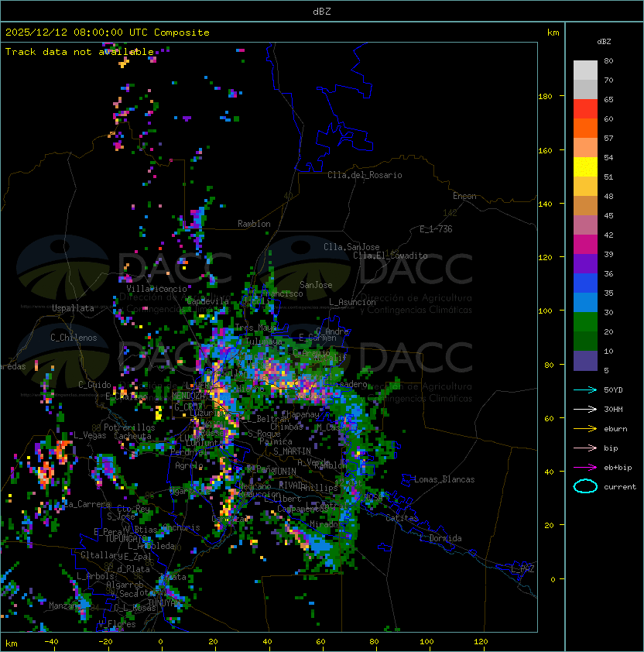Click the 20 dBZ dark green swatch

tap(585, 341)
